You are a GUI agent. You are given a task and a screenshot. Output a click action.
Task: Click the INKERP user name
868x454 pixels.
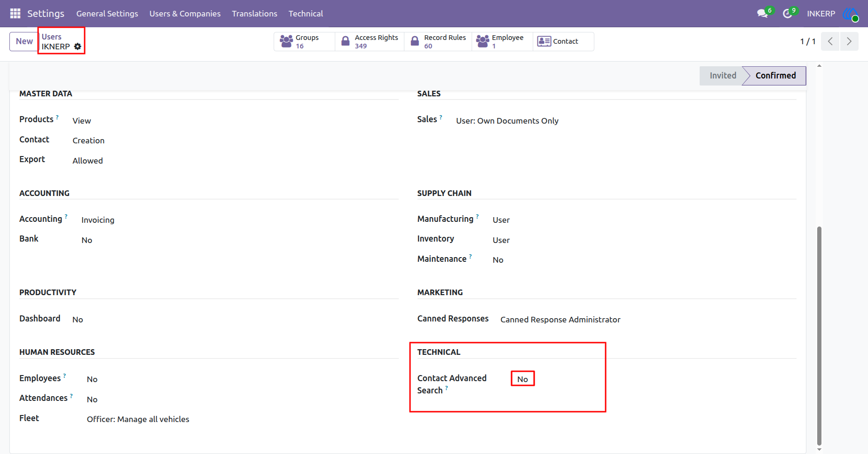coord(821,14)
